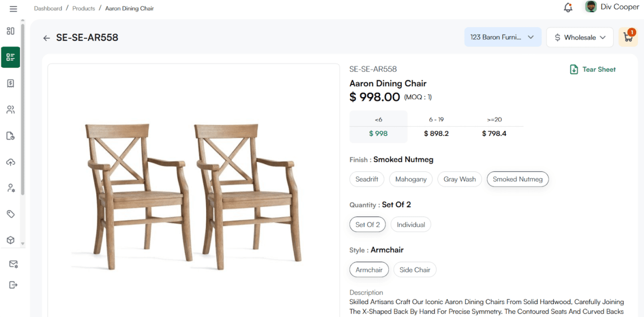The height and width of the screenshot is (317, 644).
Task: Open the shopping cart
Action: click(628, 37)
